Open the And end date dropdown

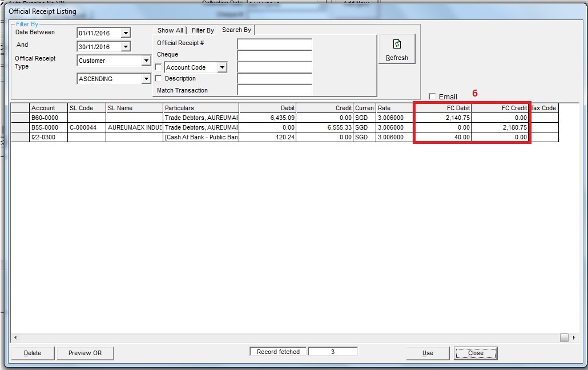pos(126,47)
